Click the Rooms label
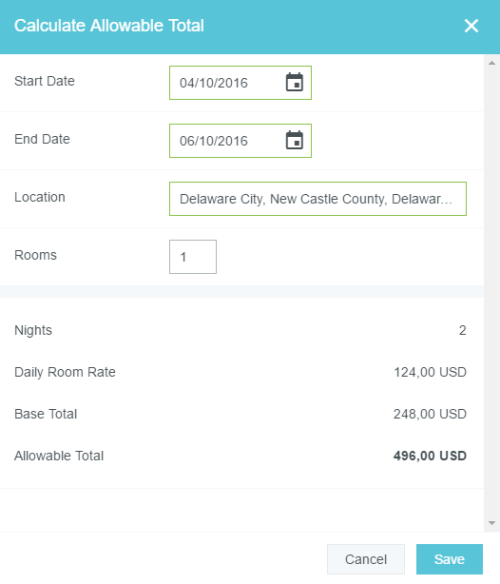 [x=35, y=255]
